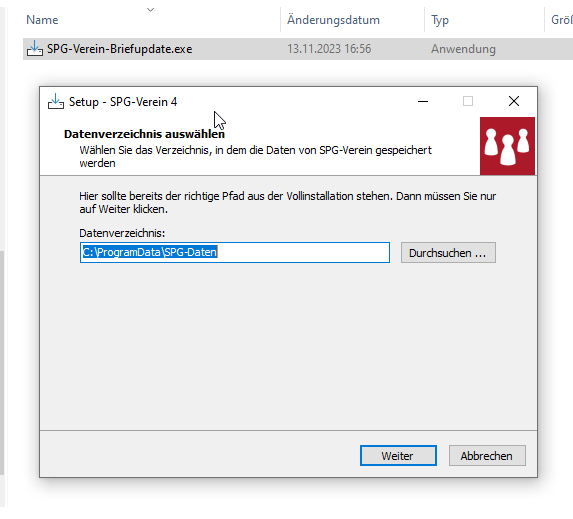Sort files by the Name column header
Screen dimensions: 573x519
(42, 20)
